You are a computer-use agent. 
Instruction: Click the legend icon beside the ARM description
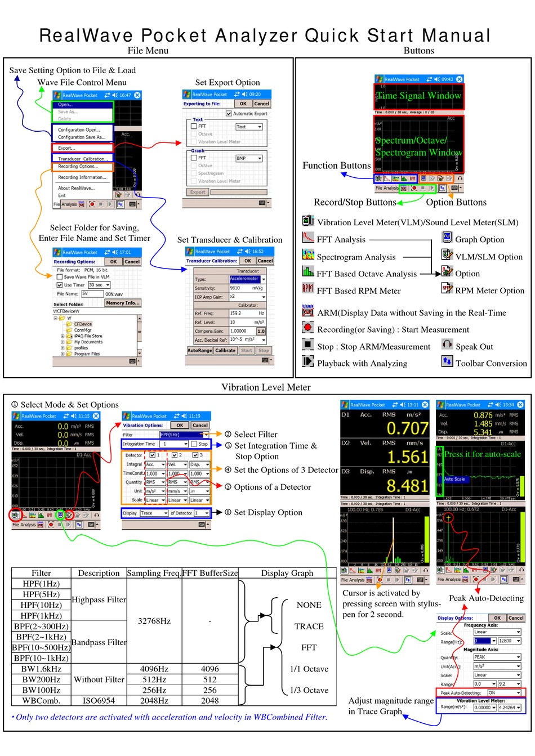pos(308,310)
